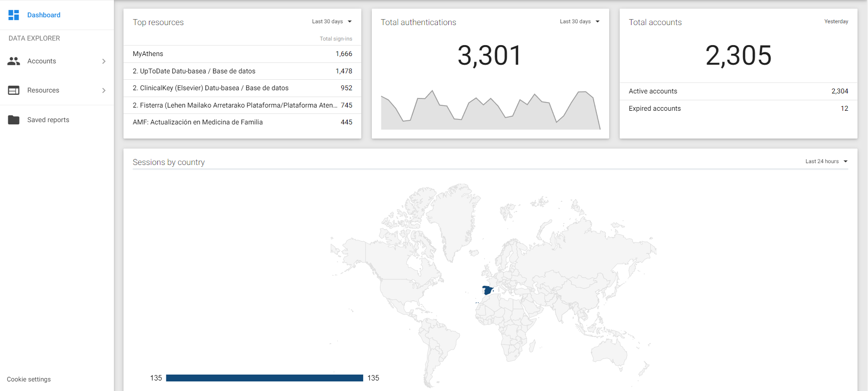Click the Total accounts card title
Image resolution: width=868 pixels, height=391 pixels.
655,22
